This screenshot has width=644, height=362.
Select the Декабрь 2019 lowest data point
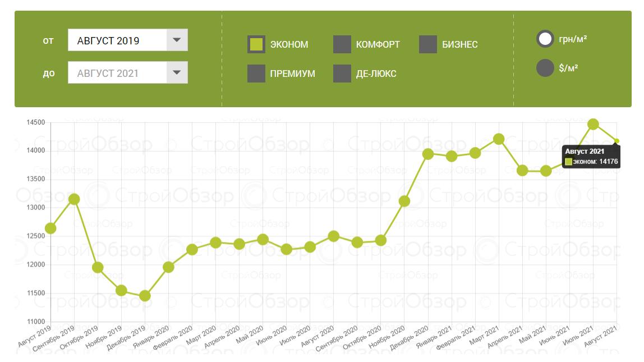click(x=145, y=296)
